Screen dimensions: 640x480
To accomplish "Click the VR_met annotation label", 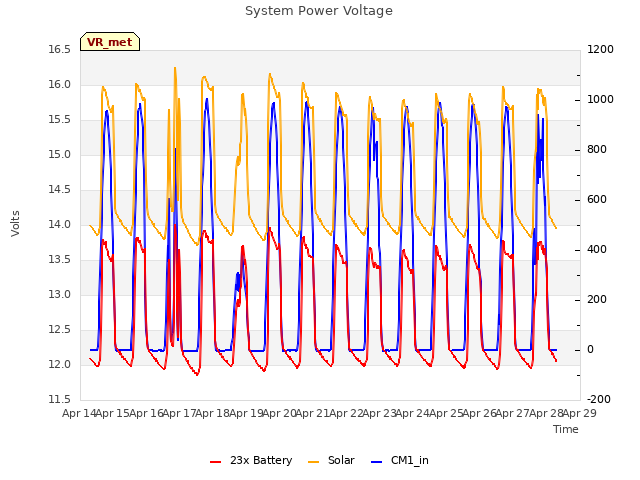I will coord(110,42).
